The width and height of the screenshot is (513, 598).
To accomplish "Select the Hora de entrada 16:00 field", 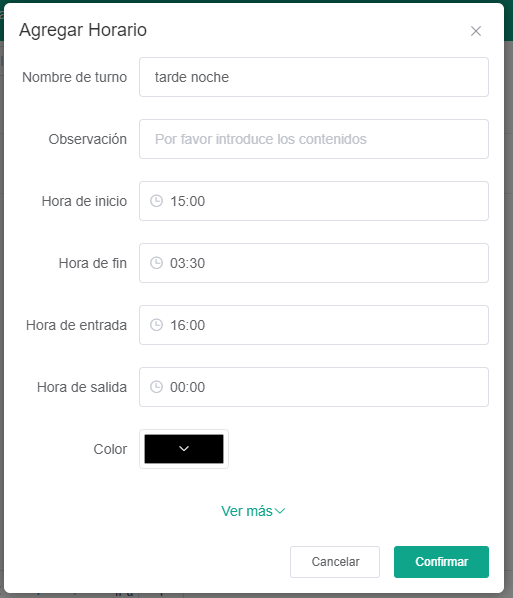I will coord(314,325).
